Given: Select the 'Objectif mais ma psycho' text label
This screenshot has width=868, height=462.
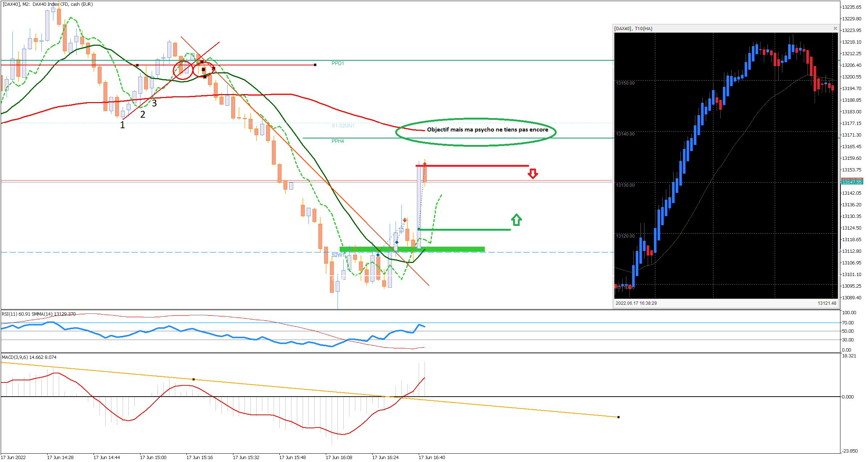Looking at the screenshot, I should [487, 130].
